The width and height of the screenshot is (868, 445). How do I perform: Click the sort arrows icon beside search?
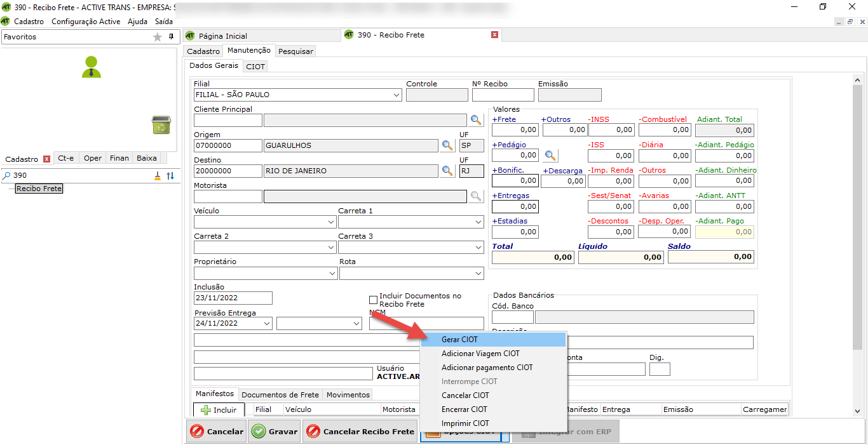coord(170,176)
